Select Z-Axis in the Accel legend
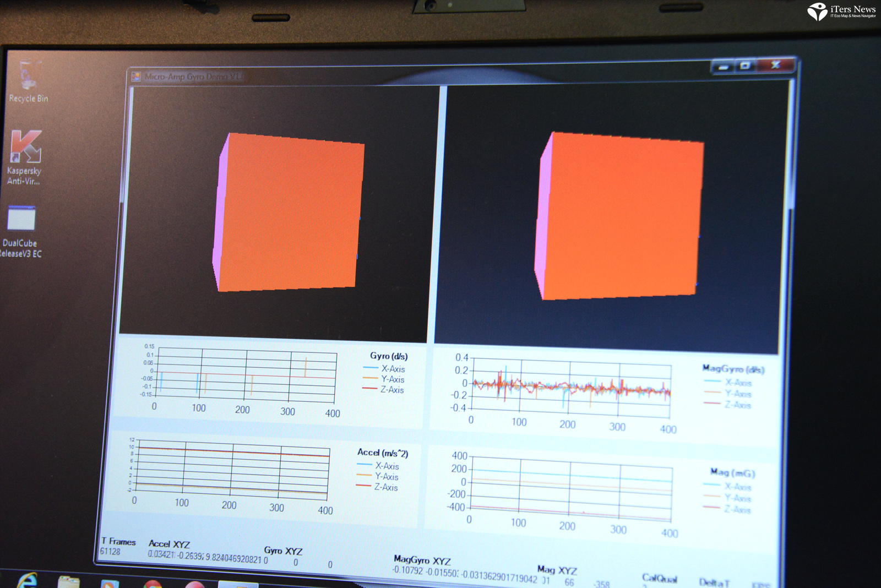 (x=385, y=487)
